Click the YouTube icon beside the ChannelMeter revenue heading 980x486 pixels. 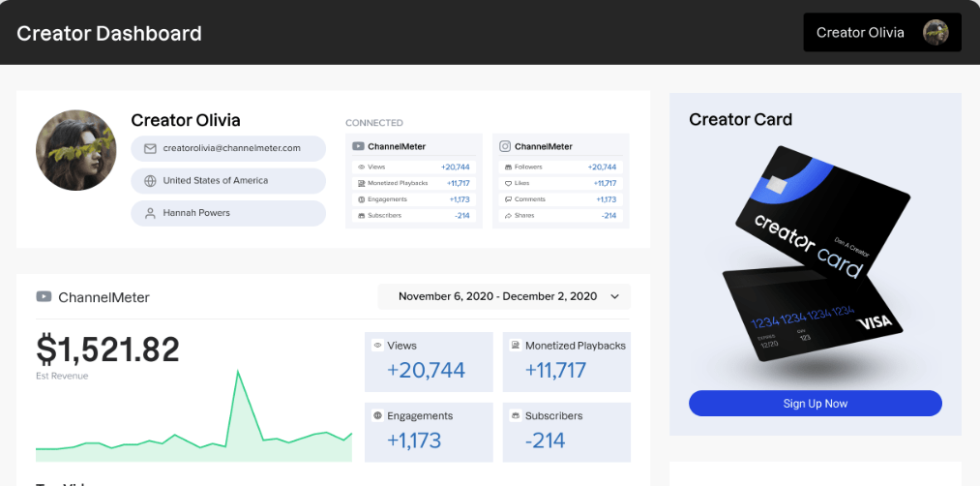[44, 296]
